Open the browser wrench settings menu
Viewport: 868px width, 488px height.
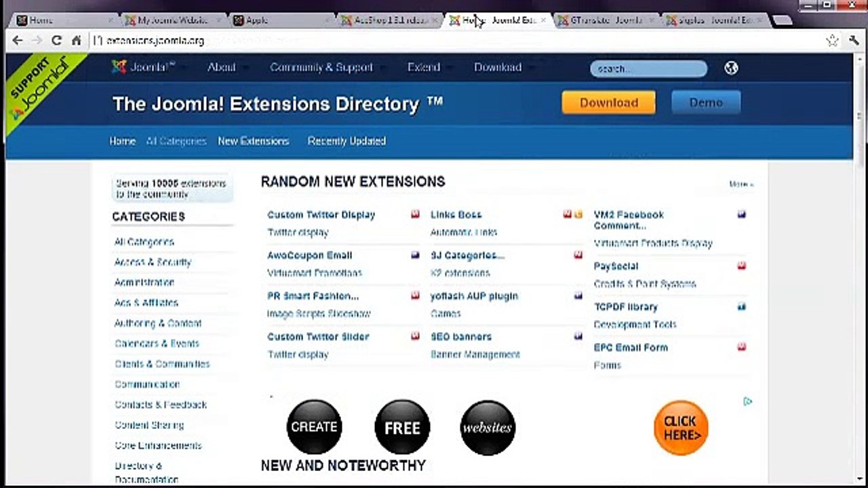(853, 41)
